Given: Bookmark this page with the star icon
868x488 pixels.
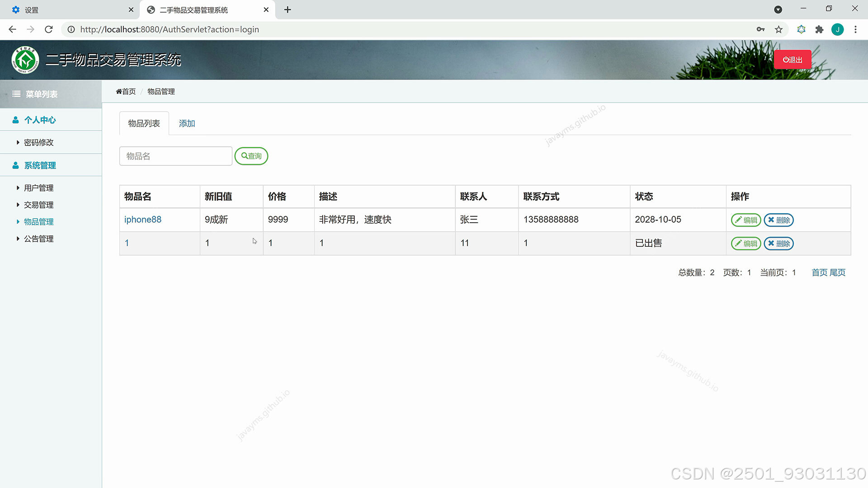Looking at the screenshot, I should 778,29.
